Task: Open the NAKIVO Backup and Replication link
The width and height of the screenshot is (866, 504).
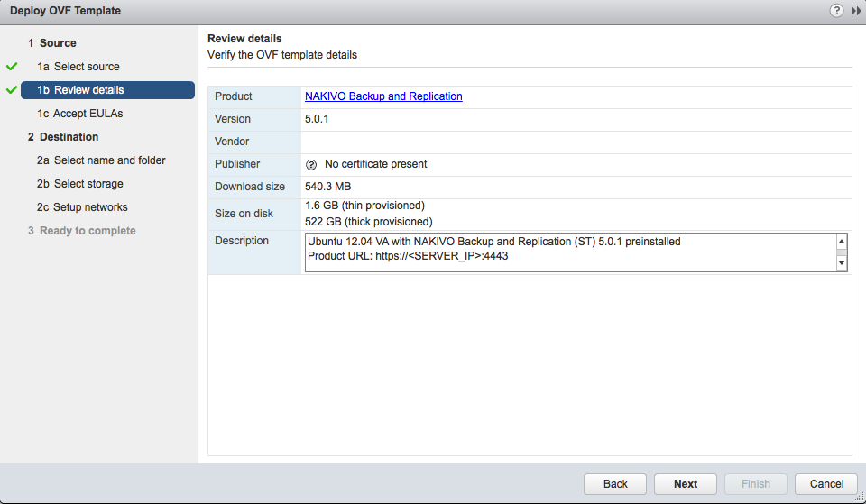Action: 383,96
